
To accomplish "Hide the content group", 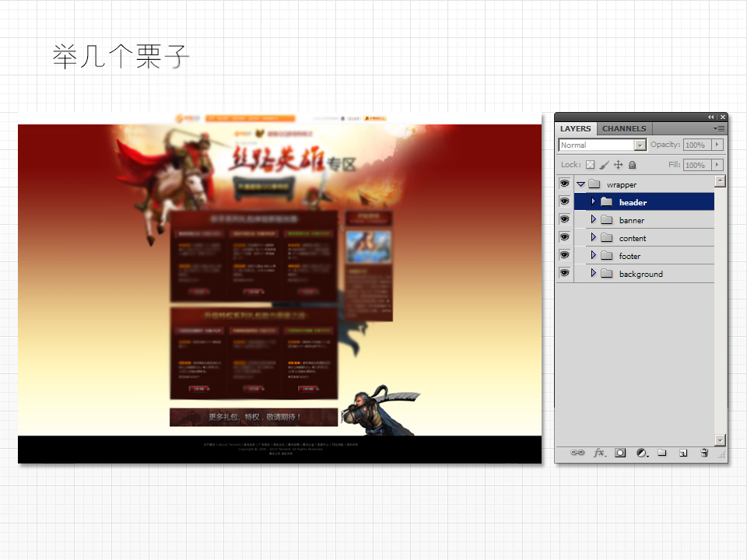I will (x=565, y=237).
